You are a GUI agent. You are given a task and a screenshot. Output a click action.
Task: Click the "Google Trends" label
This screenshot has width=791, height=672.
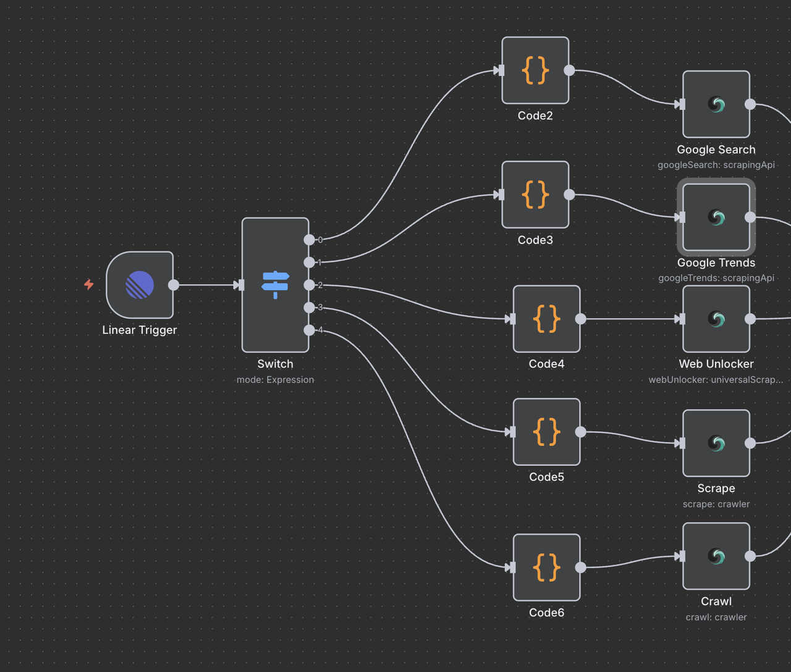pyautogui.click(x=716, y=262)
